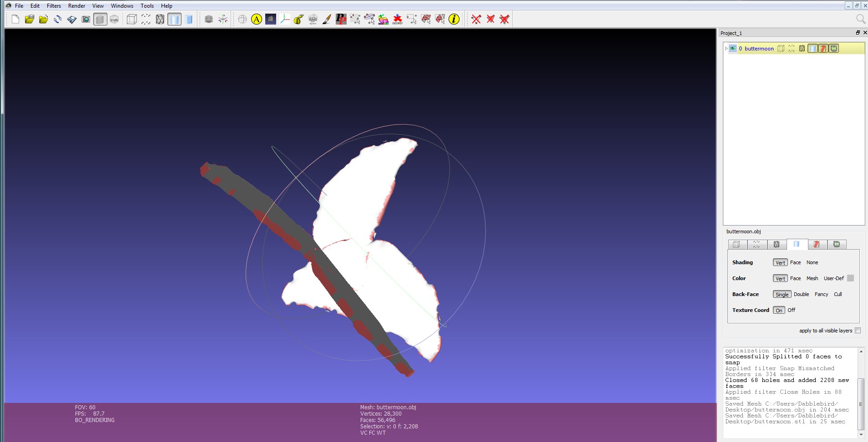The width and height of the screenshot is (868, 442).
Task: Show info with the yellow i icon
Action: pyautogui.click(x=454, y=19)
